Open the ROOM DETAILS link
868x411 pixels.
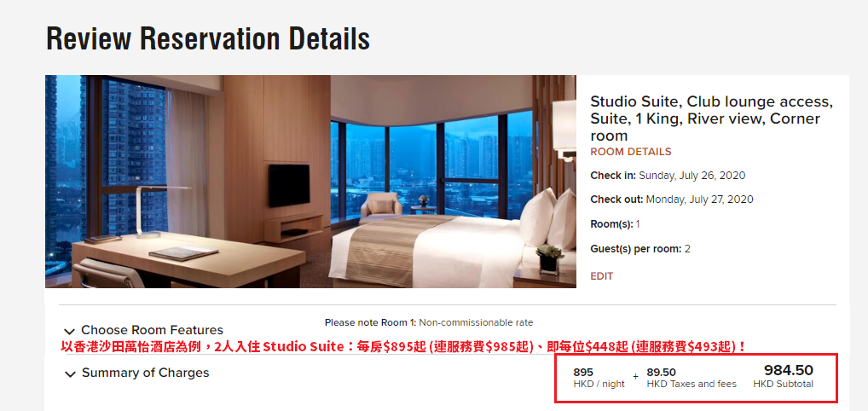click(630, 152)
